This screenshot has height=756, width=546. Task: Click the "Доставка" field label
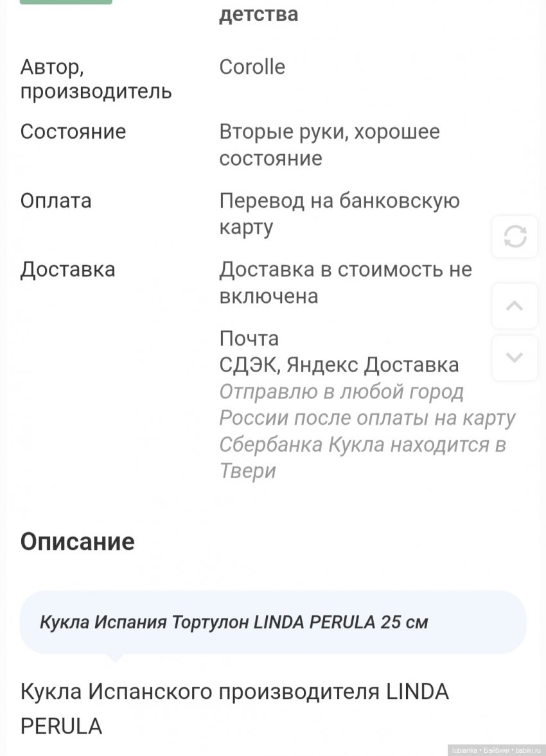pos(67,270)
